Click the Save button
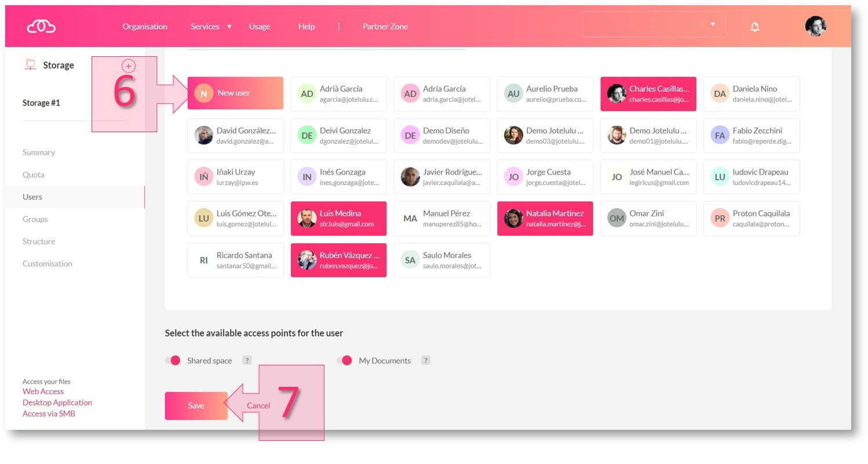This screenshot has width=868, height=464. [x=196, y=406]
